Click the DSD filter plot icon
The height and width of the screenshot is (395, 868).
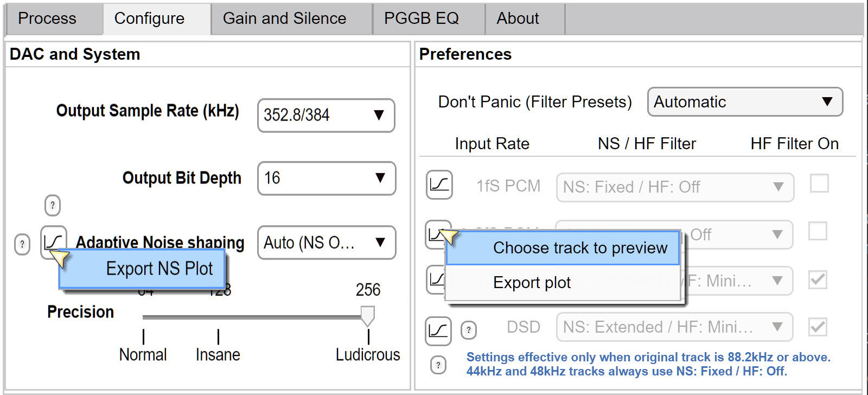coord(438,330)
